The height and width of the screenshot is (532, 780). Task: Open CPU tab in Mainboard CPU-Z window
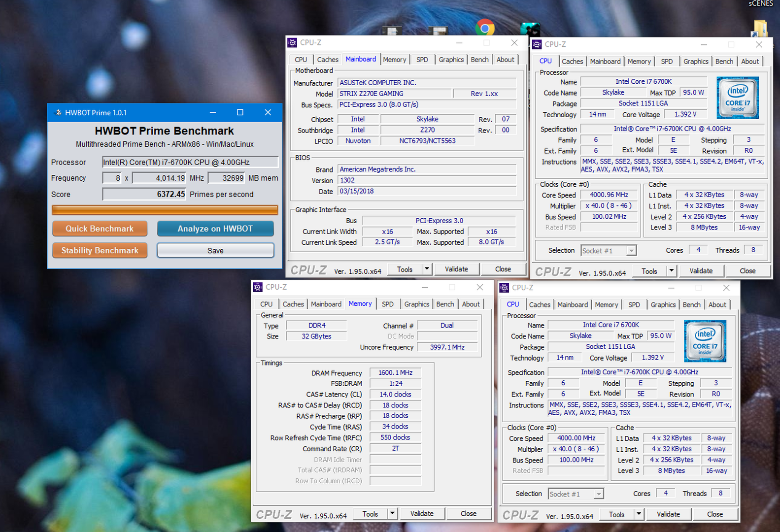tap(301, 60)
